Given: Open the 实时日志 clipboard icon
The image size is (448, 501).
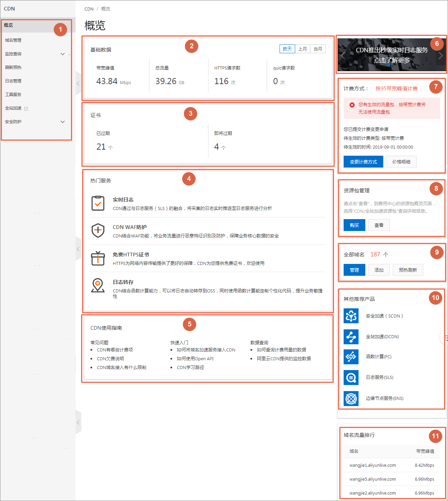Looking at the screenshot, I should click(98, 203).
